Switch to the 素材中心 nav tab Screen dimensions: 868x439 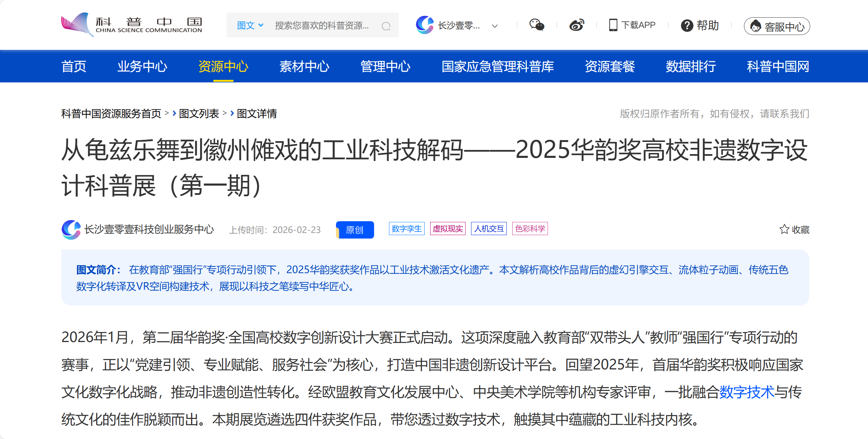click(304, 66)
